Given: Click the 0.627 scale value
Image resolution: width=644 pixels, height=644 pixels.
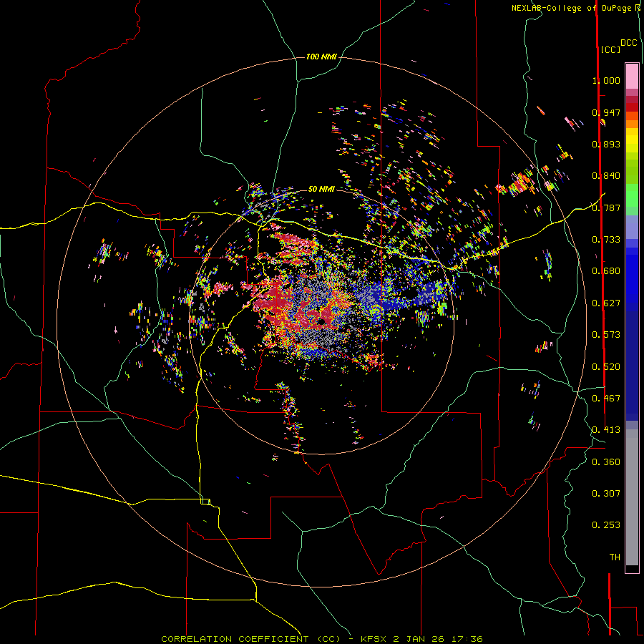Looking at the screenshot, I should coord(606,303).
